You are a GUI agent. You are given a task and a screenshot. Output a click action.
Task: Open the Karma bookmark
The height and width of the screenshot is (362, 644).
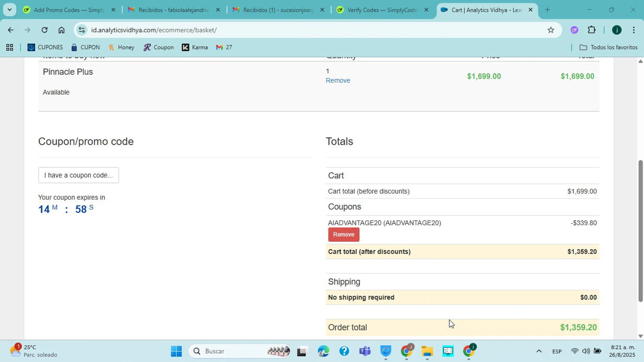point(195,48)
